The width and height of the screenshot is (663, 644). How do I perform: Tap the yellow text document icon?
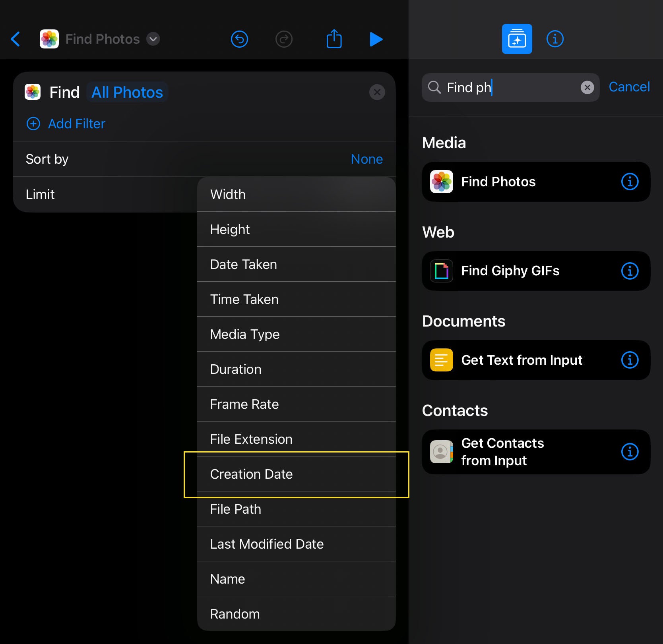tap(442, 360)
